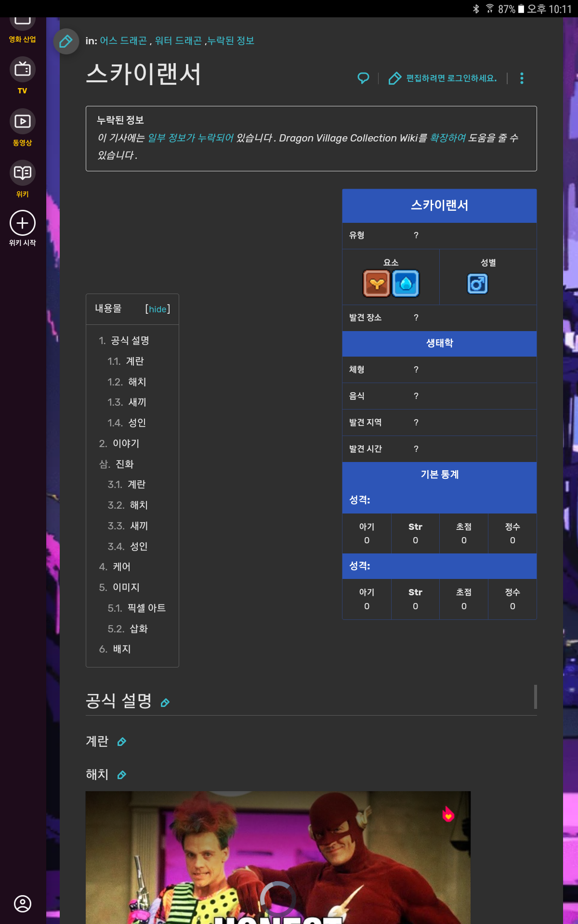Click the round pencil edit icon beside categories
Image resolution: width=578 pixels, height=924 pixels.
66,41
